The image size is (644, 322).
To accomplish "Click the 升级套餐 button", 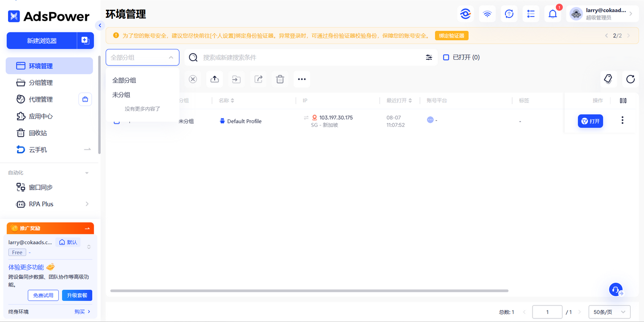I will coord(77,295).
